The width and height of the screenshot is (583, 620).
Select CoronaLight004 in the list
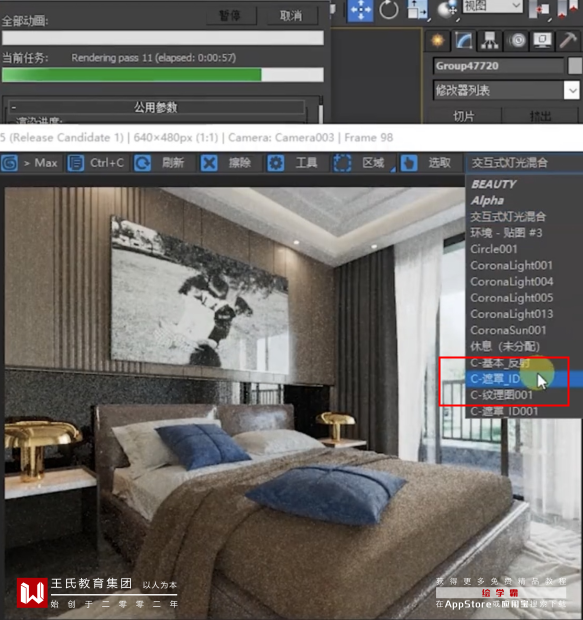(512, 282)
